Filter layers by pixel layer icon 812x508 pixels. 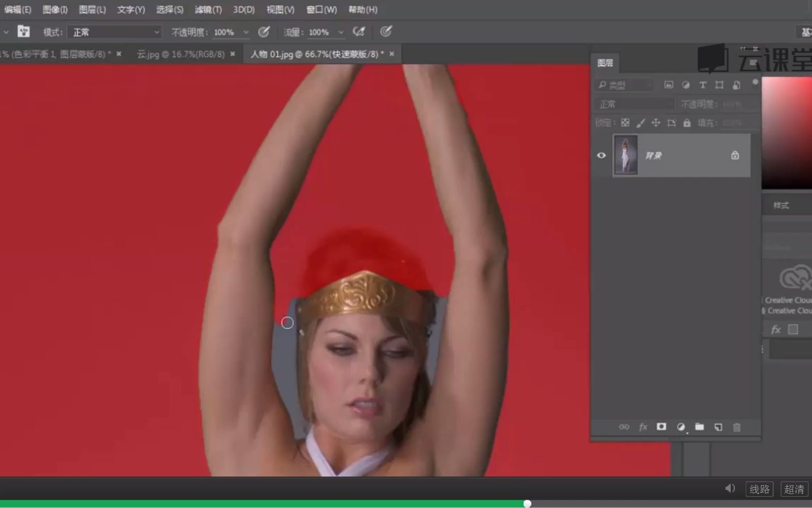coord(669,85)
